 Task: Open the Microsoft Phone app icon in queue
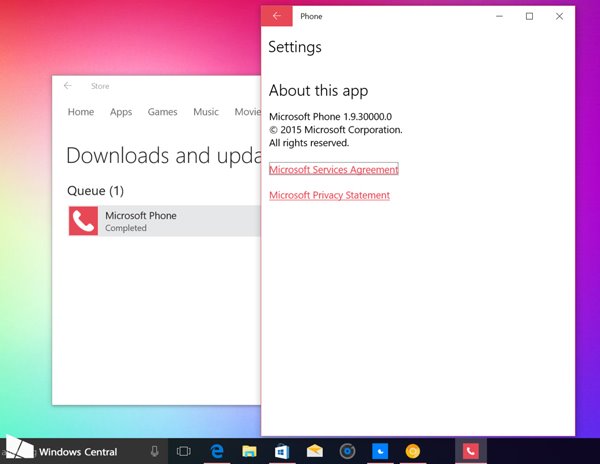pos(83,221)
